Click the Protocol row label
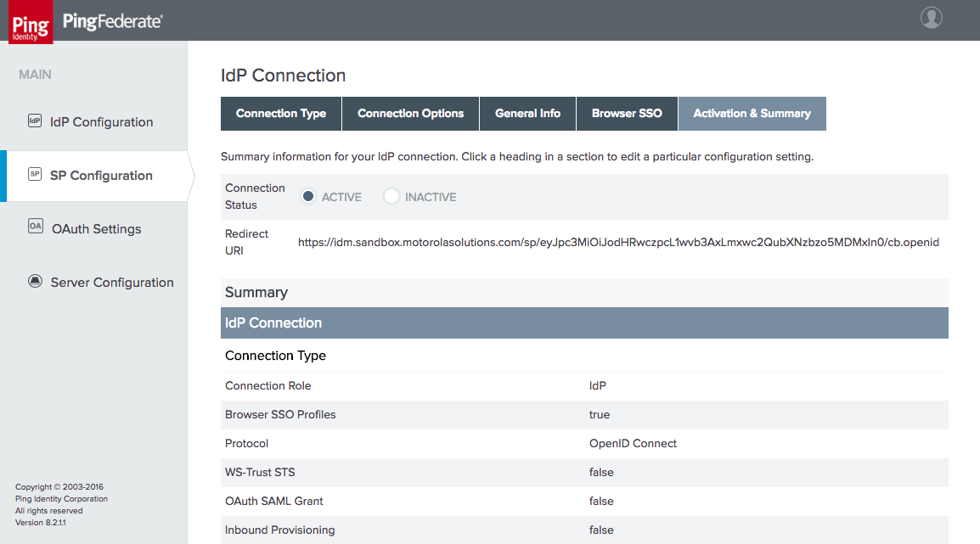The image size is (980, 544). [x=247, y=444]
